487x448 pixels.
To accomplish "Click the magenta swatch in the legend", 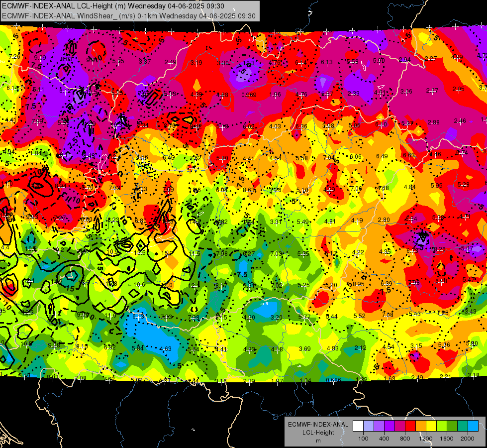I will click(400, 426).
